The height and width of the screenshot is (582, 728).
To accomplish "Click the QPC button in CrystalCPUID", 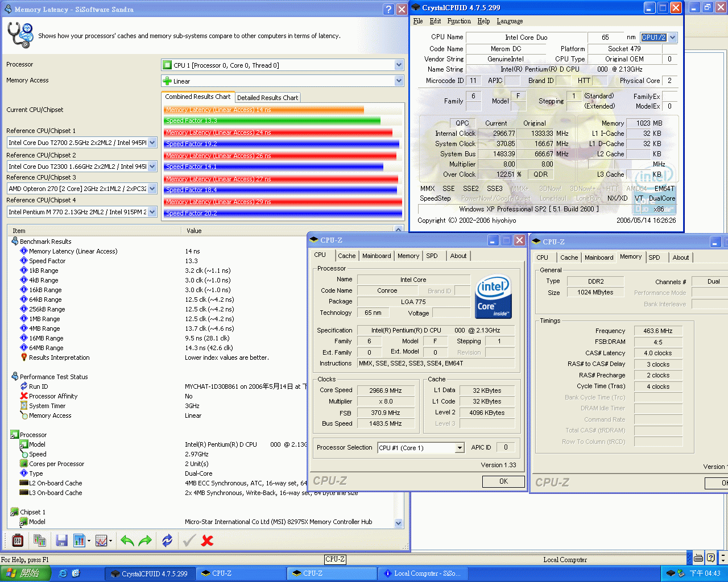I will point(462,123).
